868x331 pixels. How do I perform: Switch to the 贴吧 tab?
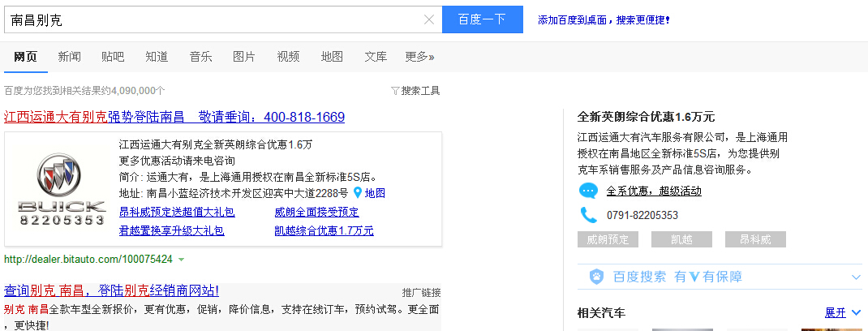(113, 57)
